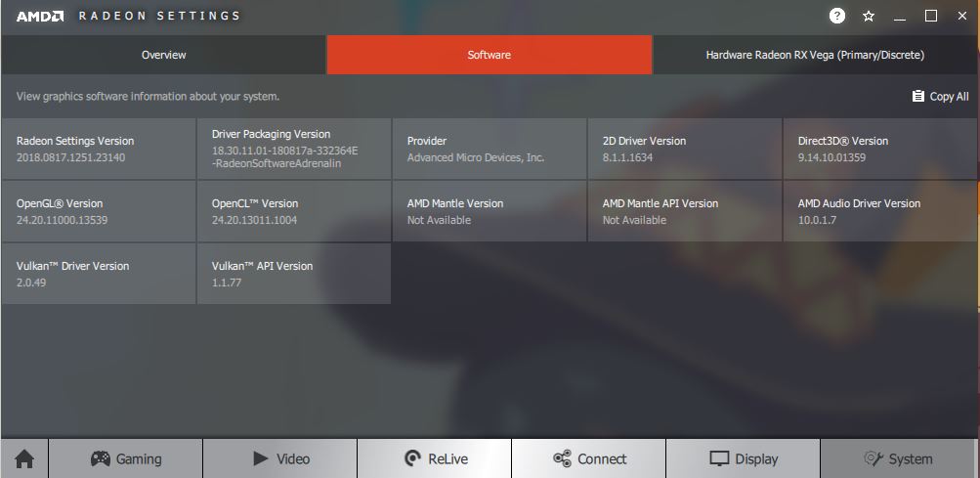Switch to the Overview tab

pyautogui.click(x=163, y=55)
